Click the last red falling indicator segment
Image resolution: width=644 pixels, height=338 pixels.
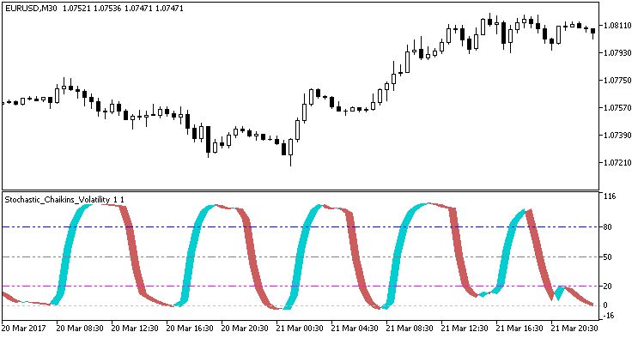[x=580, y=296]
